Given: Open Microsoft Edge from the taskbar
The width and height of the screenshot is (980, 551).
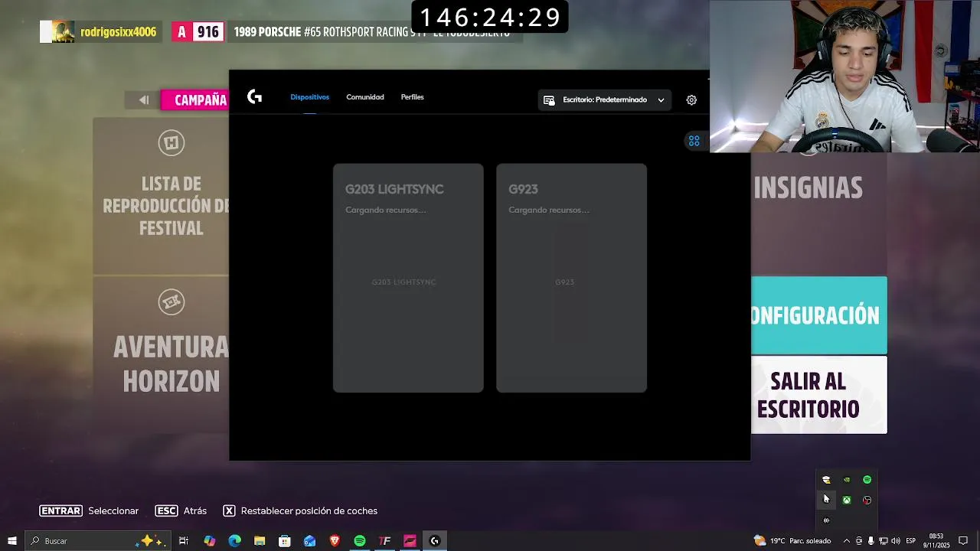Looking at the screenshot, I should (234, 541).
